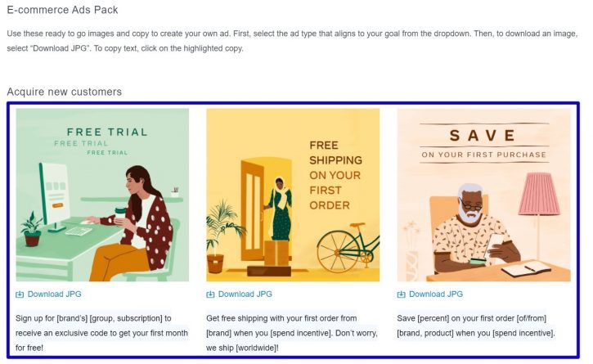The image size is (593, 364).
Task: Copy the 'Save [percent] on your first order' text
Action: 476,326
